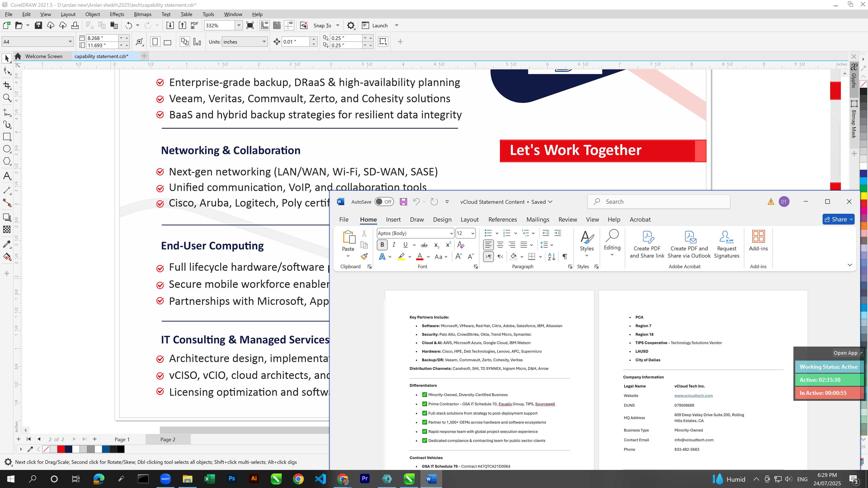Switch to Page 1 tab in CorelDRAW
This screenshot has height=488, width=868.
click(122, 439)
